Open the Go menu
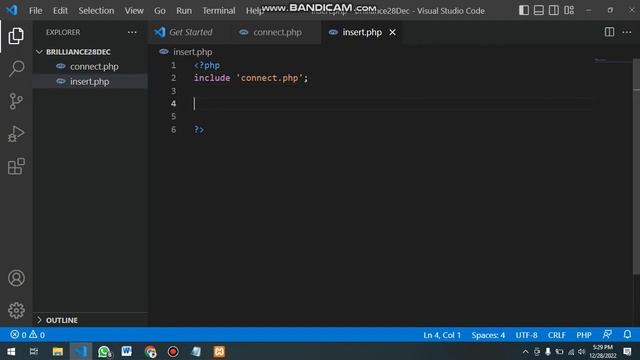The height and width of the screenshot is (360, 640). 160,11
